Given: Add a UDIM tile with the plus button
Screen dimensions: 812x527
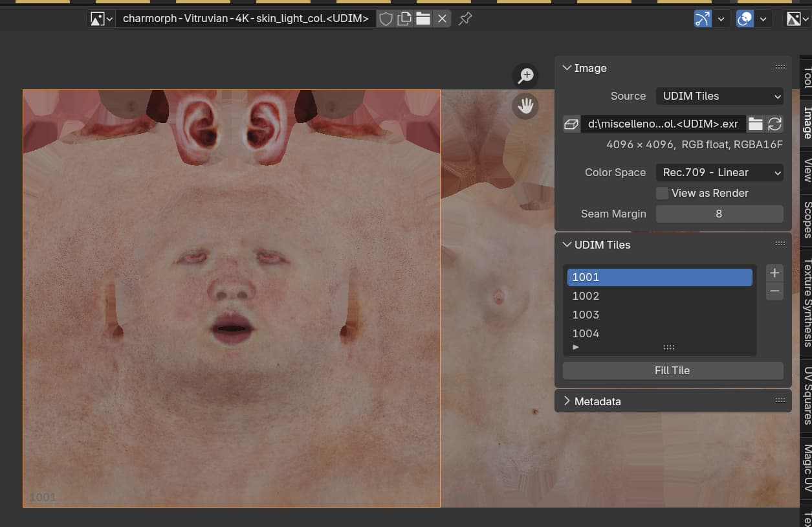Looking at the screenshot, I should tap(774, 273).
